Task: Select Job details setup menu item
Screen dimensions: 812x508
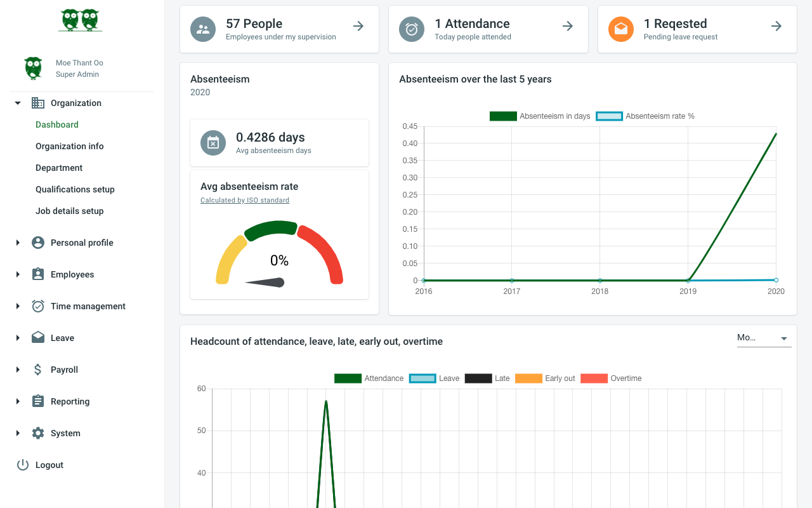Action: pos(70,211)
